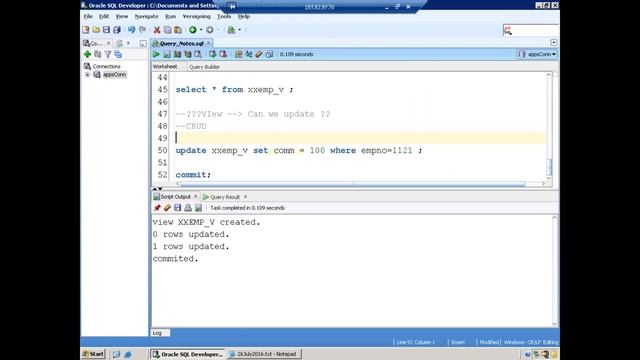The height and width of the screenshot is (360, 640).
Task: Open the Help menu
Action: [x=244, y=16]
